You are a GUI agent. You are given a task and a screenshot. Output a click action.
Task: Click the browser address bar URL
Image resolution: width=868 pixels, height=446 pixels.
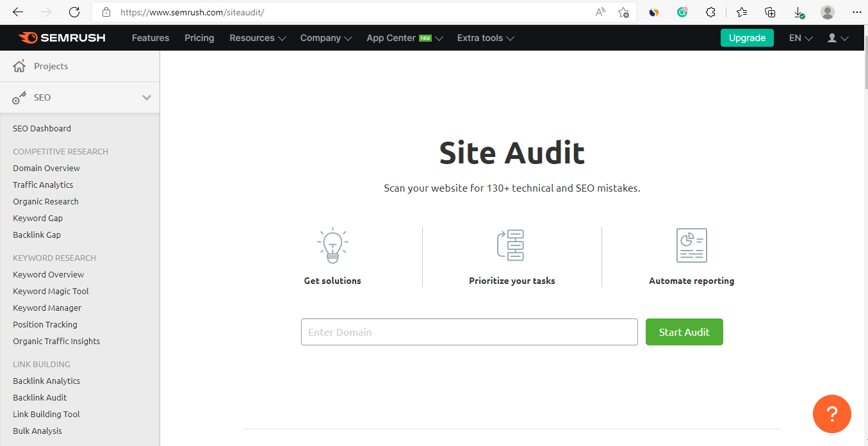192,12
